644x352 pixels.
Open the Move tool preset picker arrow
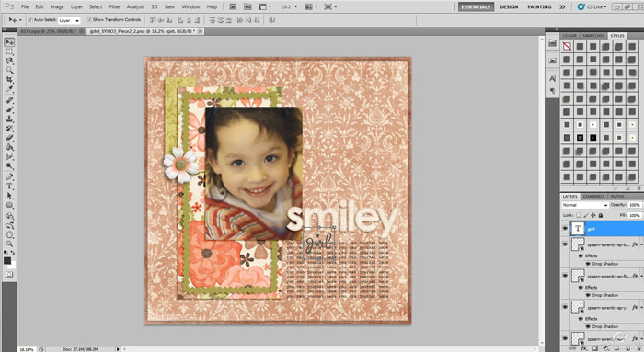point(20,19)
